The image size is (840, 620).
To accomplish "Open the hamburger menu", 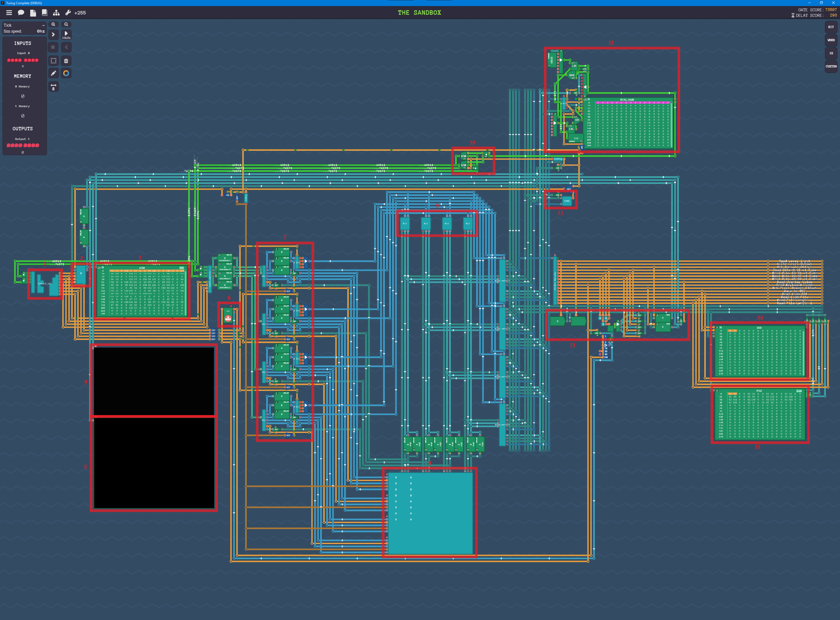I will pyautogui.click(x=9, y=12).
